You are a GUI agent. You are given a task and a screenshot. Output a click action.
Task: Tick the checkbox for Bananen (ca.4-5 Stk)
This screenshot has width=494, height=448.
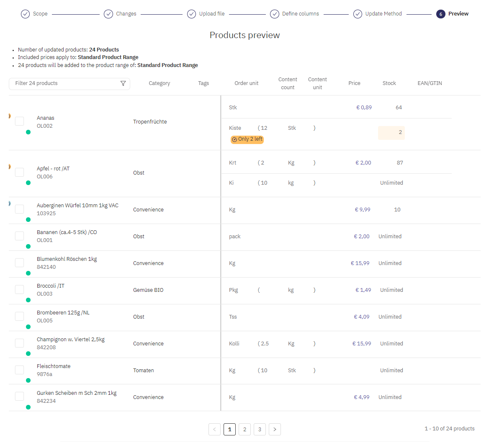click(20, 236)
